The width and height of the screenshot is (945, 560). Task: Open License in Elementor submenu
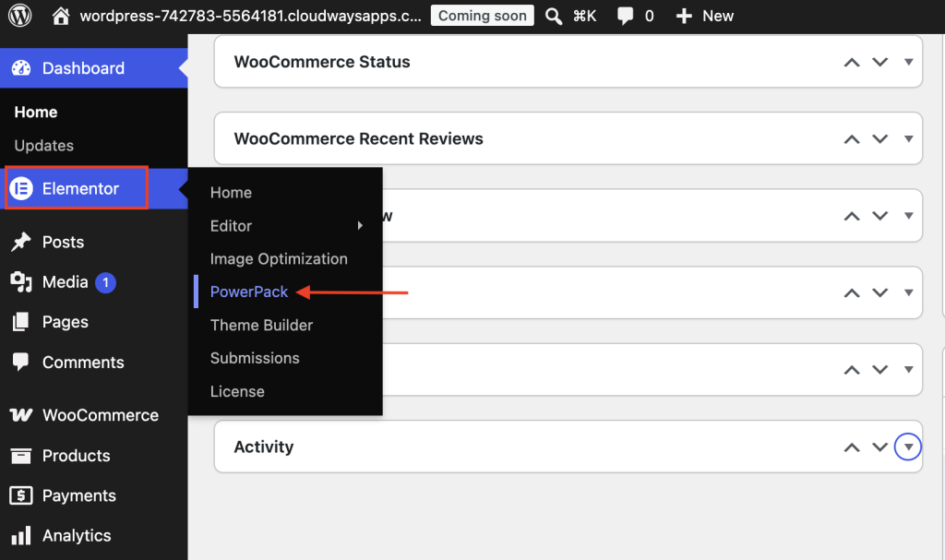(237, 392)
